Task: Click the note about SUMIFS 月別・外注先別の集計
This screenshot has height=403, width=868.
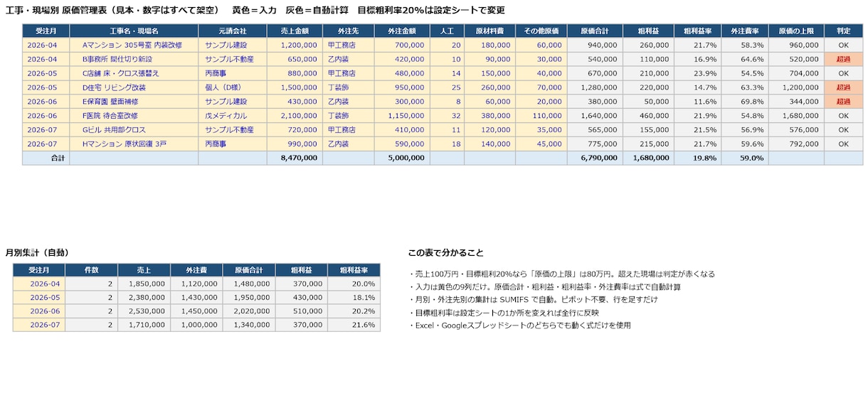Action: 532,300
